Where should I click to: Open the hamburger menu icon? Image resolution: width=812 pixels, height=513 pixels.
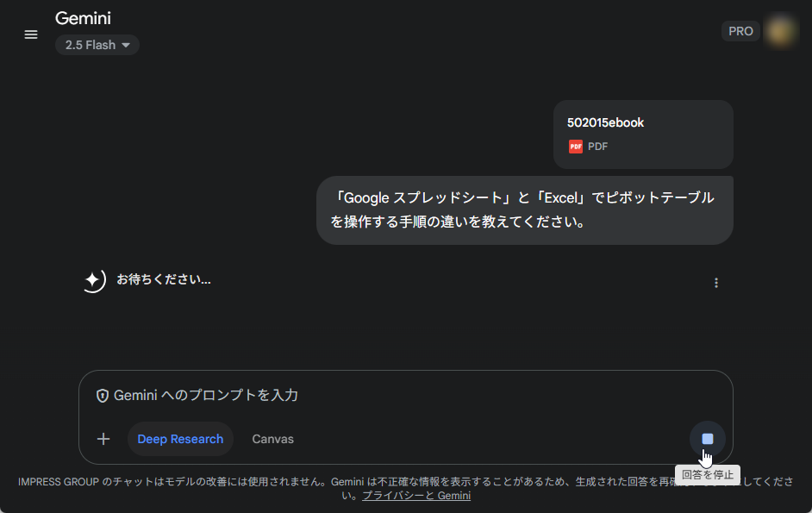click(31, 34)
